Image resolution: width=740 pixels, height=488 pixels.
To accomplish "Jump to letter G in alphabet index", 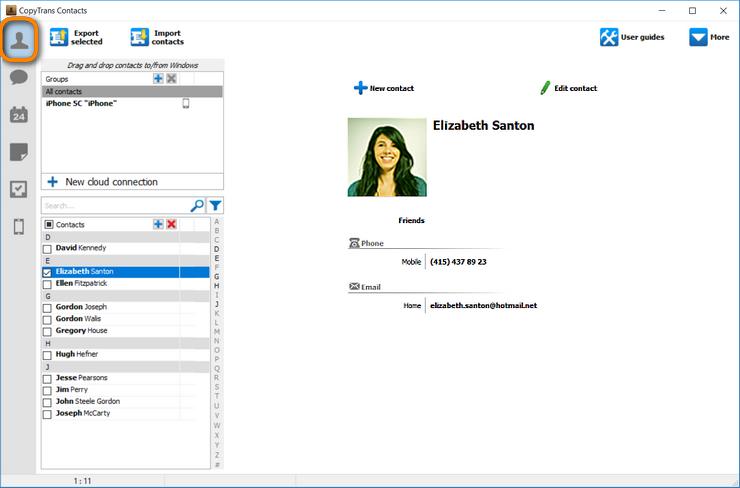I will click(217, 277).
